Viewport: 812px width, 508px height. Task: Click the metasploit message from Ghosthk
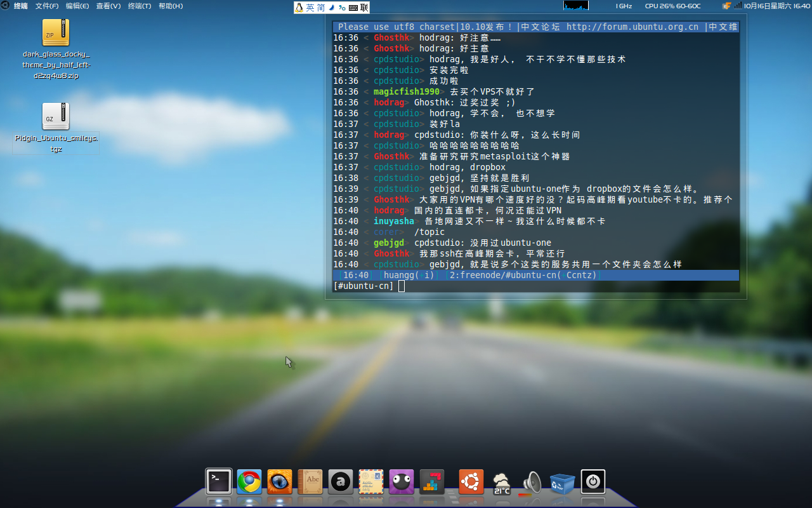pyautogui.click(x=495, y=156)
